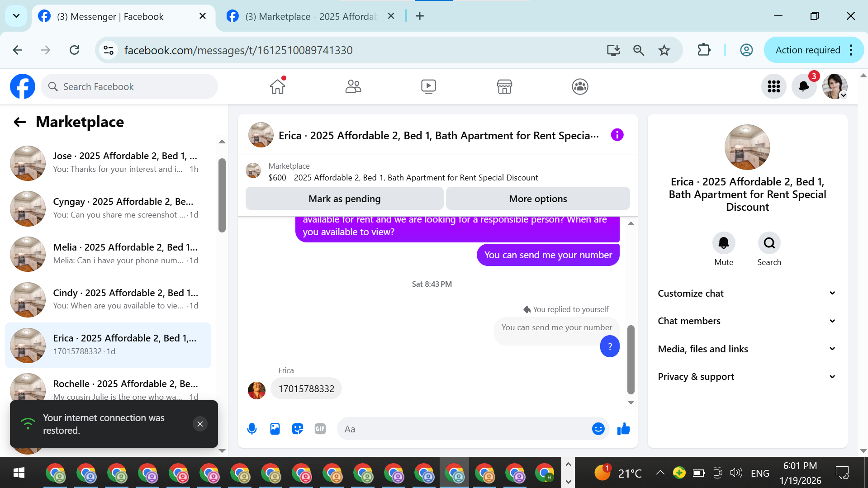This screenshot has height=488, width=868.
Task: Click Erica's phone number message 17015788332
Action: (306, 389)
